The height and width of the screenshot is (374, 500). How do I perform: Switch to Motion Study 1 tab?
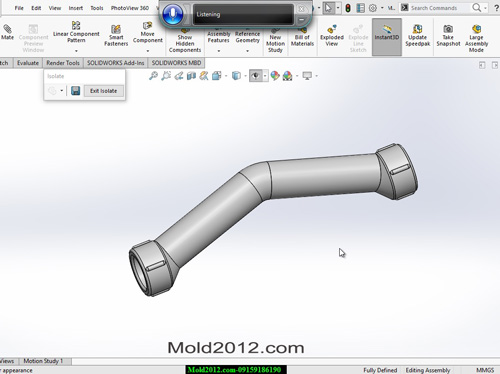[43, 361]
